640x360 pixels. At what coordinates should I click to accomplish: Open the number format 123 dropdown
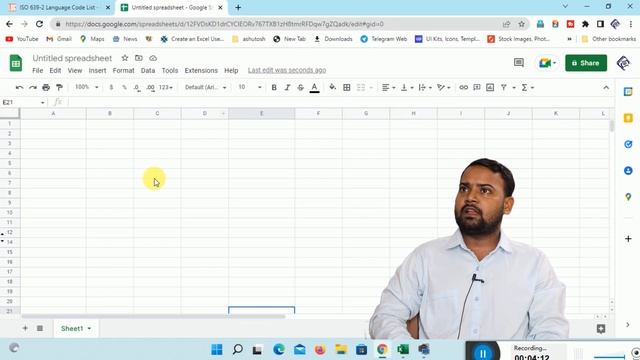(x=165, y=87)
